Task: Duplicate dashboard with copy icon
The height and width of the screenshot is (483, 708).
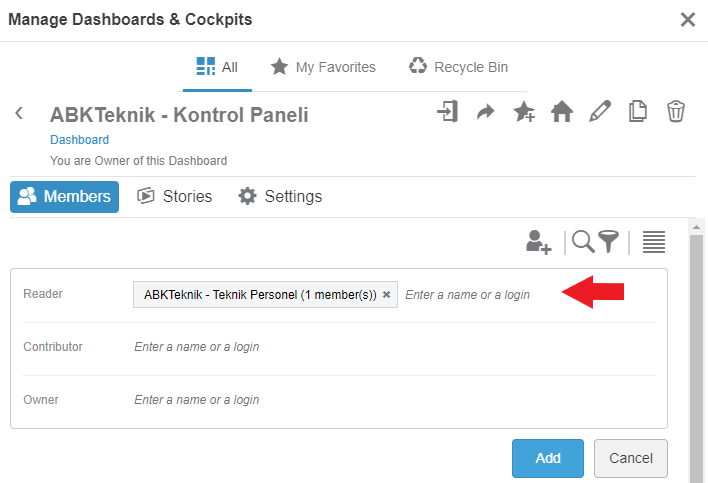Action: point(638,112)
